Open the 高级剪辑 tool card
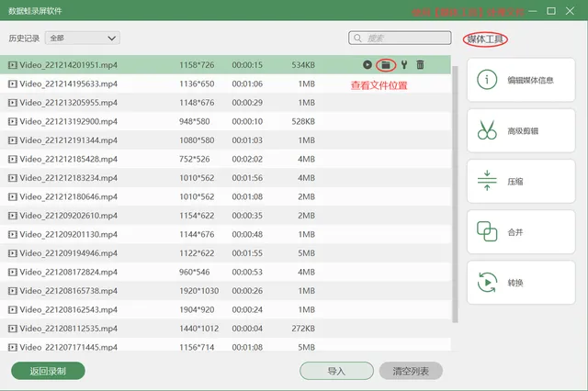This screenshot has height=391, width=588. (x=521, y=130)
